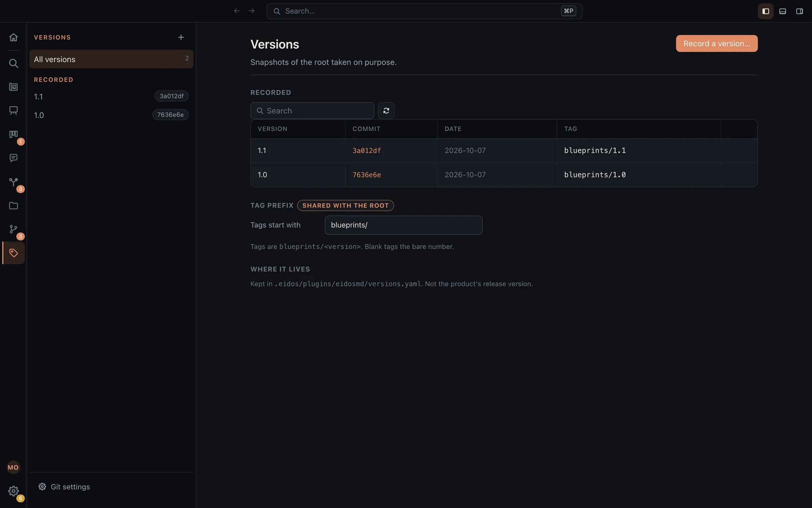Image resolution: width=812 pixels, height=508 pixels.
Task: Focus the top global Search field
Action: [424, 11]
